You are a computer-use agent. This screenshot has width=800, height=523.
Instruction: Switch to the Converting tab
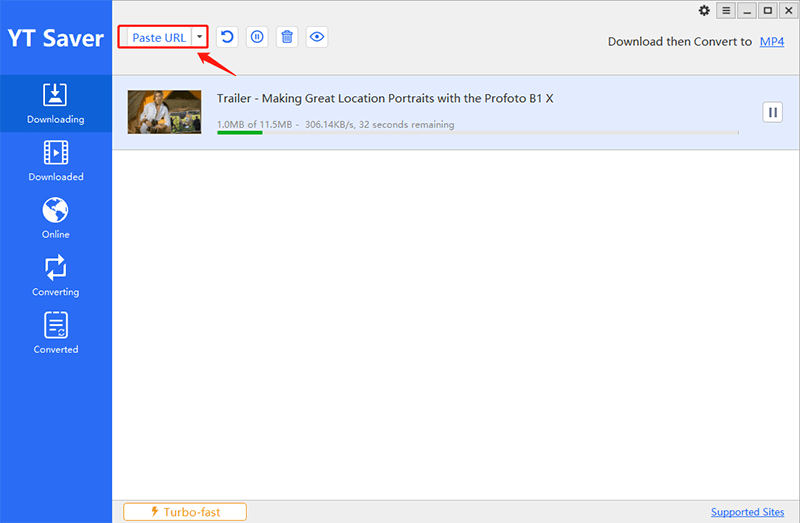pyautogui.click(x=56, y=276)
